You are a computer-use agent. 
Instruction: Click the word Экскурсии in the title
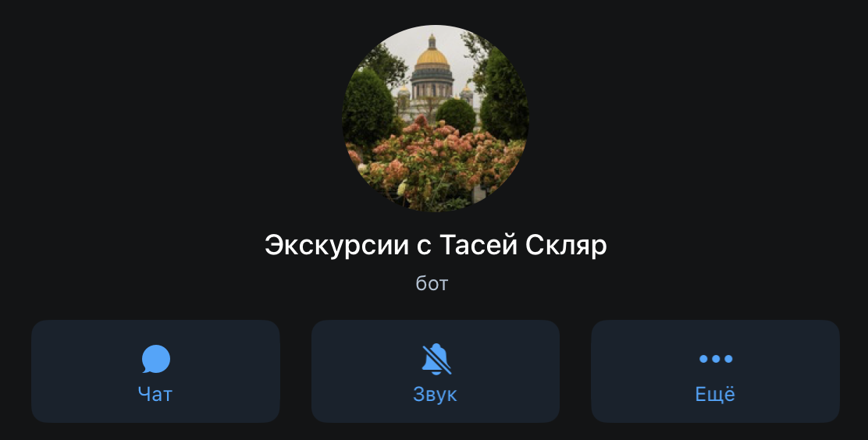(336, 245)
